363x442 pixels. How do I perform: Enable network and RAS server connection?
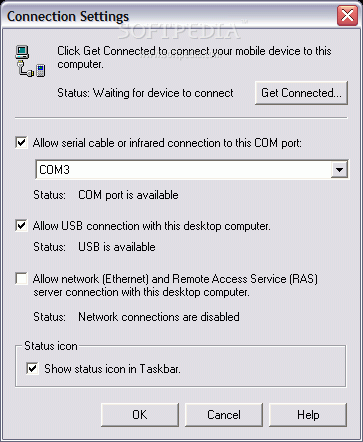click(x=22, y=278)
